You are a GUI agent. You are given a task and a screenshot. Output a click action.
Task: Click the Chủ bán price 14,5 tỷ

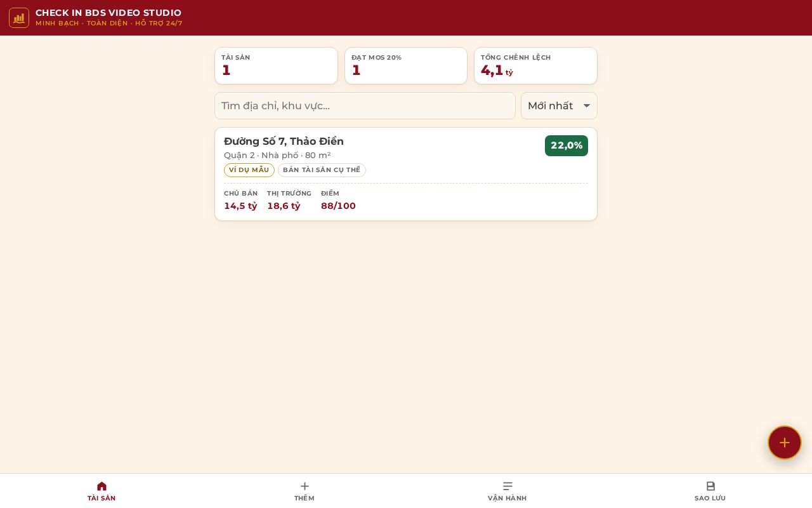[x=240, y=206]
